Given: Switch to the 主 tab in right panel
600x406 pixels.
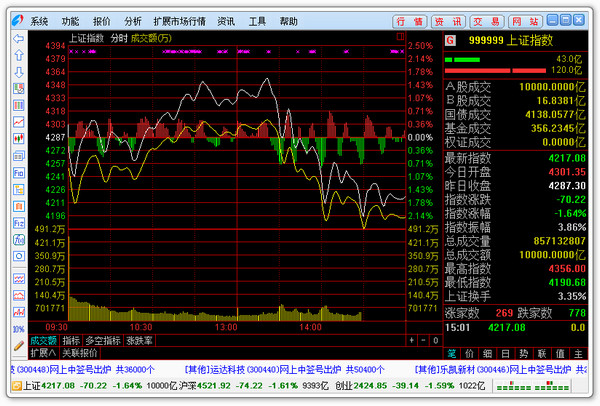Looking at the screenshot, I should (578, 354).
